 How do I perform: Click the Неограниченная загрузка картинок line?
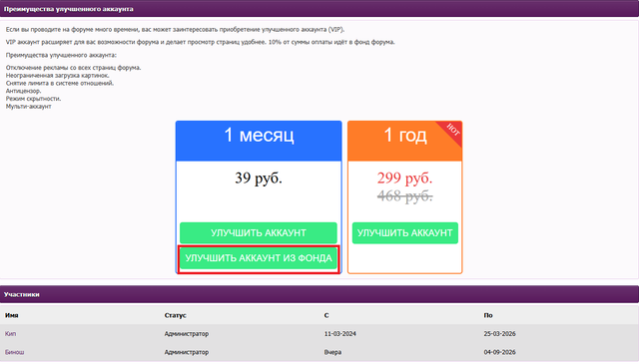[58, 76]
